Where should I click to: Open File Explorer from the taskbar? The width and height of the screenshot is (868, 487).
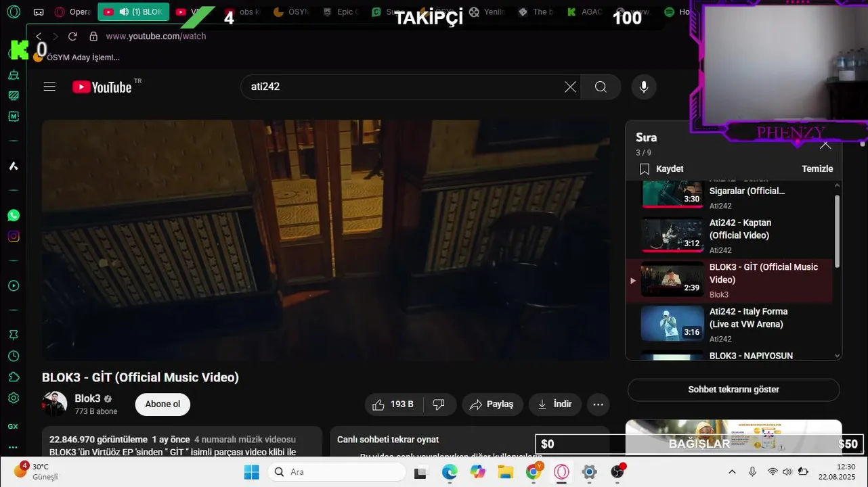[506, 472]
